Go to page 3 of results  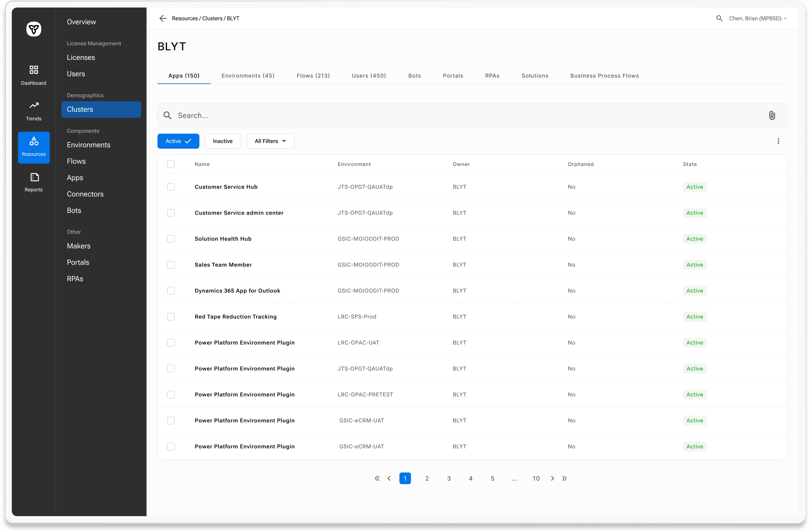click(449, 478)
